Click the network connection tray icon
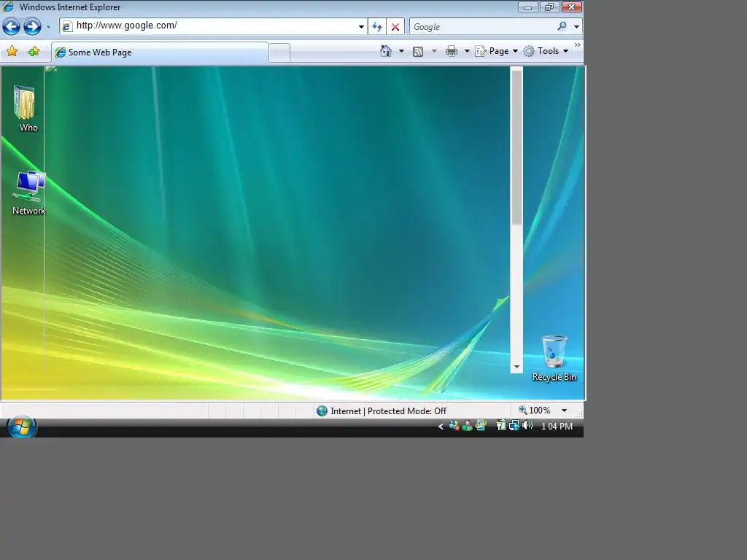This screenshot has width=747, height=560. [x=514, y=425]
